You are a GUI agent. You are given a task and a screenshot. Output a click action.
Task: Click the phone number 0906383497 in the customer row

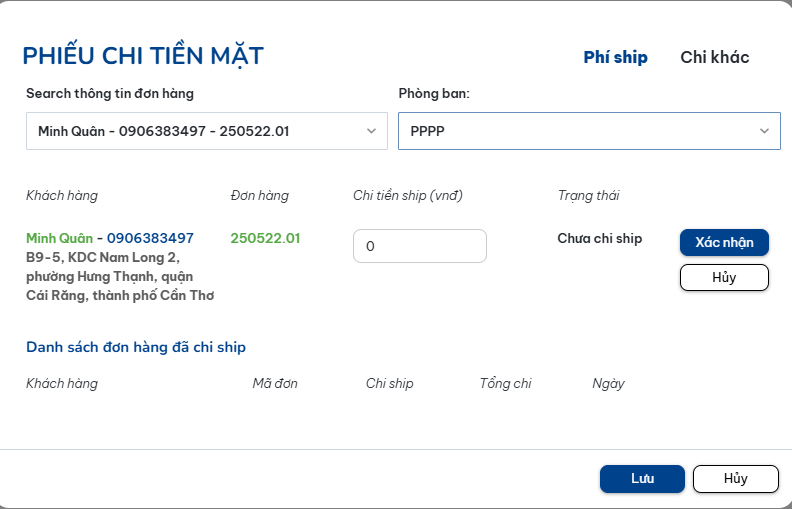(x=150, y=238)
